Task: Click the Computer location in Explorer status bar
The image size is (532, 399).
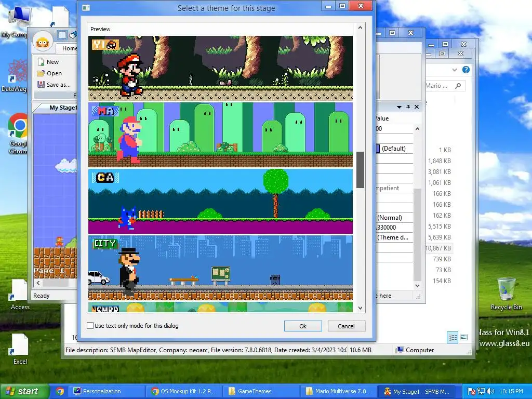Action: point(415,350)
